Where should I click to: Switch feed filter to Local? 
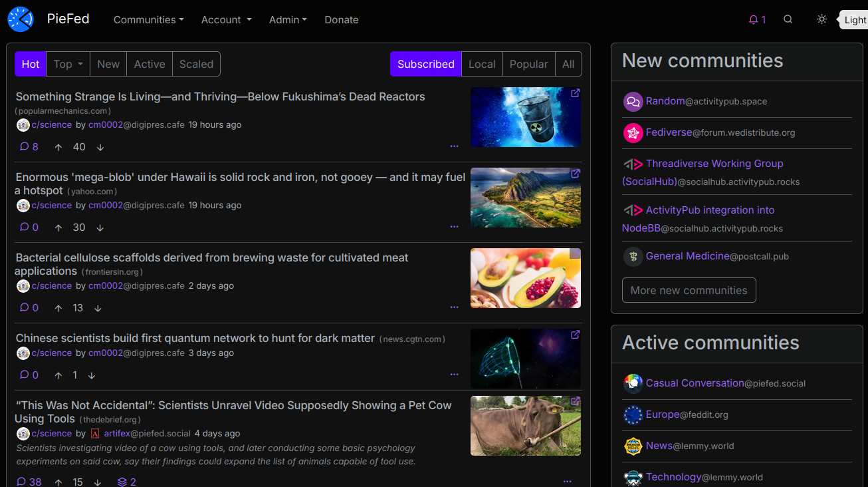(x=482, y=65)
